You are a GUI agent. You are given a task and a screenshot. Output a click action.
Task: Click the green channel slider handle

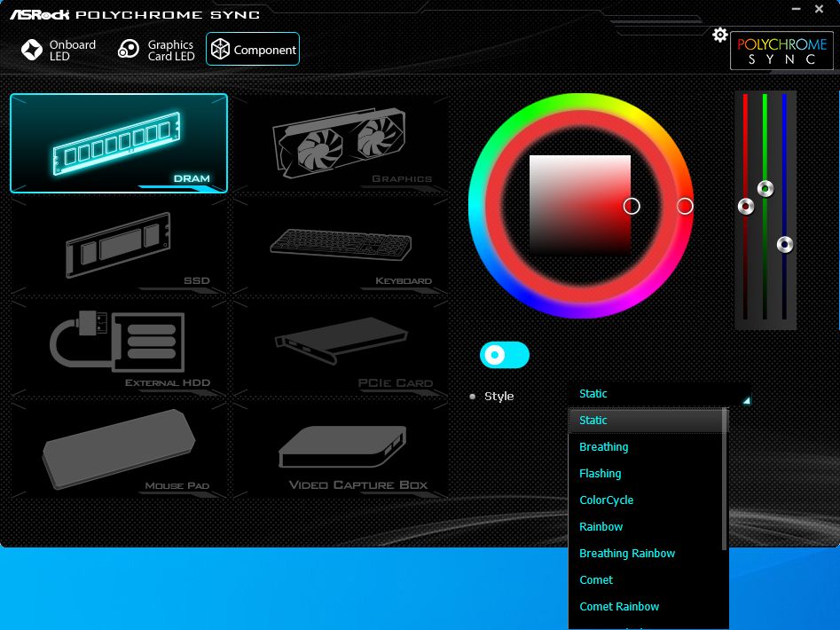tap(765, 188)
